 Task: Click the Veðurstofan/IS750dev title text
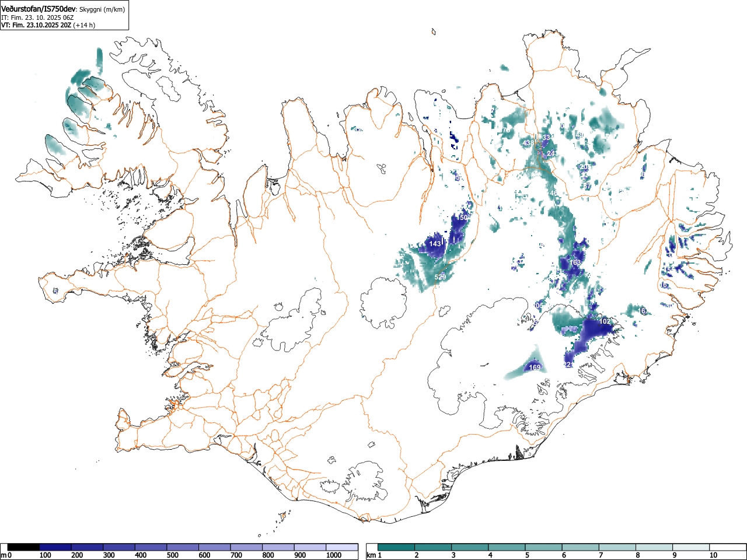(x=39, y=9)
